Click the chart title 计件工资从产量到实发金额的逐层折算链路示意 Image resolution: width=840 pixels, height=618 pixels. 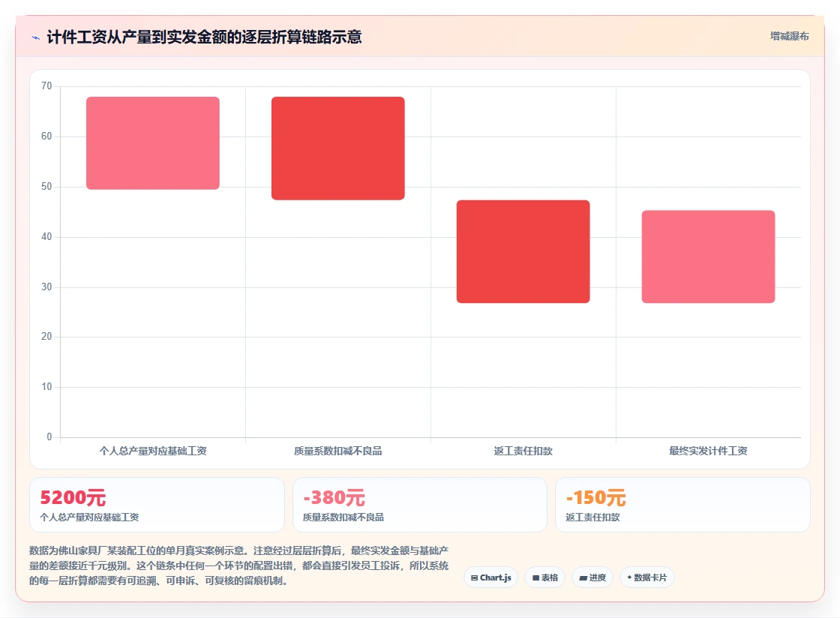point(204,37)
